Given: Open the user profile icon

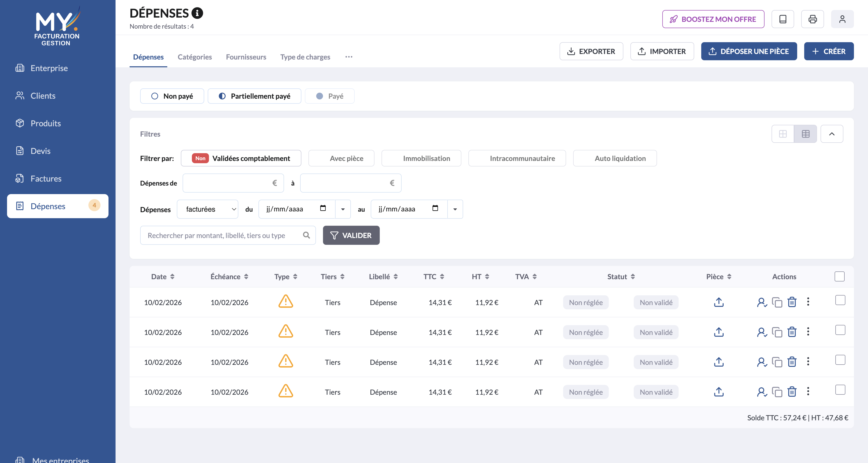Looking at the screenshot, I should coord(842,19).
